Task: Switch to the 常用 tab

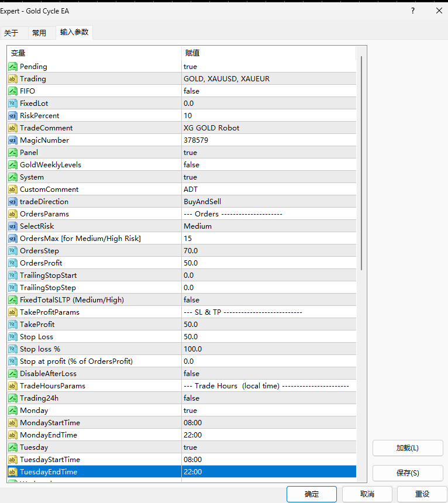Action: pos(39,33)
